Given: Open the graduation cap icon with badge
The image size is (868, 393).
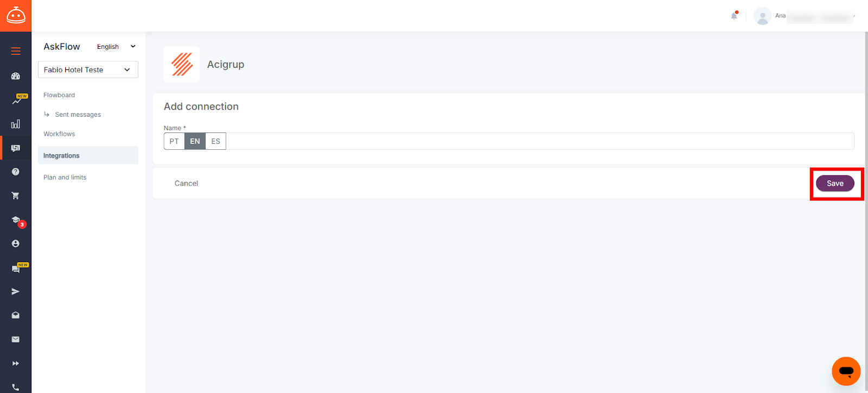Looking at the screenshot, I should click(x=17, y=220).
